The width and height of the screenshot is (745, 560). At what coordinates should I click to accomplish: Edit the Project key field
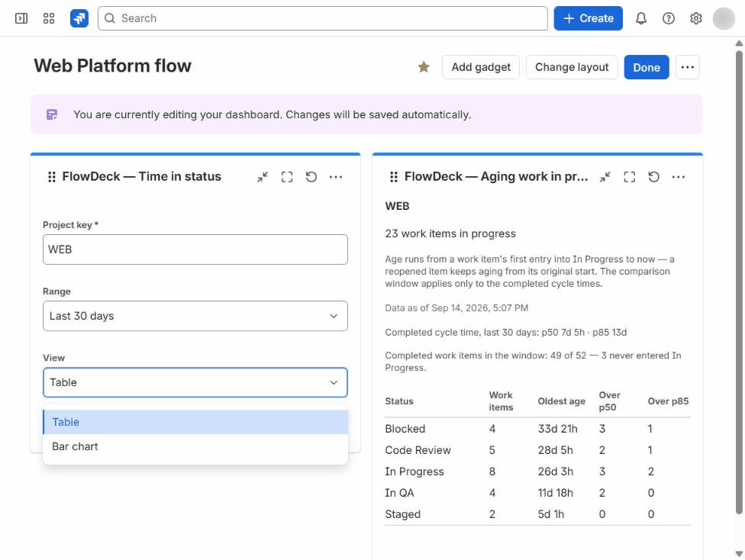pos(195,249)
